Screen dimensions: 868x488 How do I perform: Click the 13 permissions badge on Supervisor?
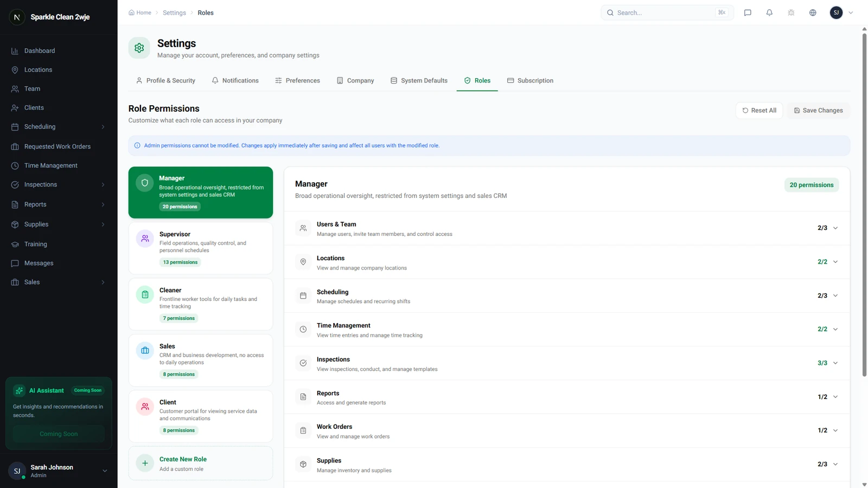180,262
